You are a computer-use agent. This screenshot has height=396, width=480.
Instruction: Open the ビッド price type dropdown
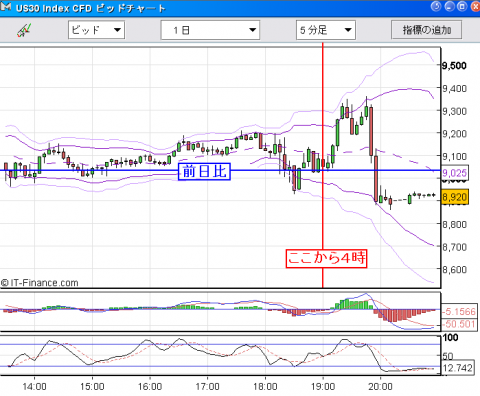coord(96,30)
